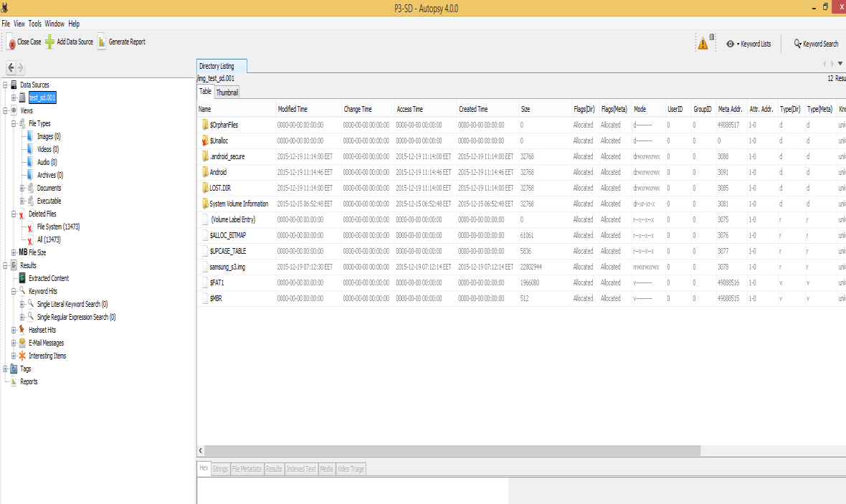
Task: Open the Strings tab
Action: [x=220, y=469]
